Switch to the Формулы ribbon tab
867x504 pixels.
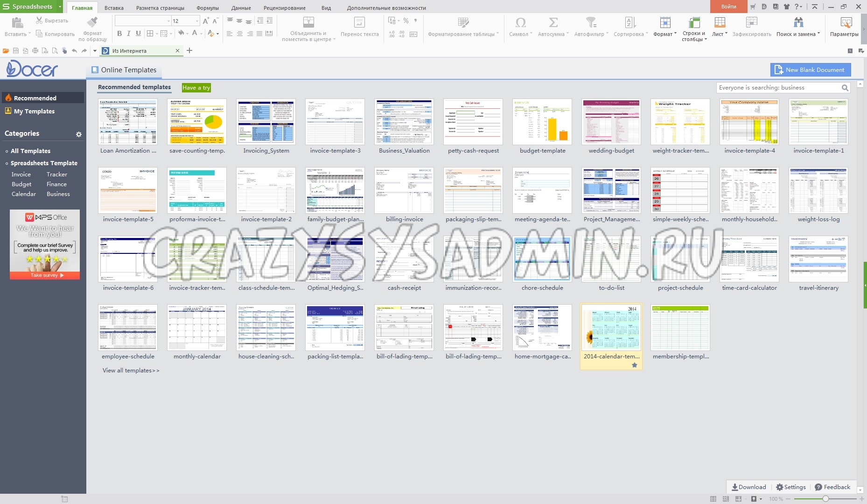[x=207, y=8]
